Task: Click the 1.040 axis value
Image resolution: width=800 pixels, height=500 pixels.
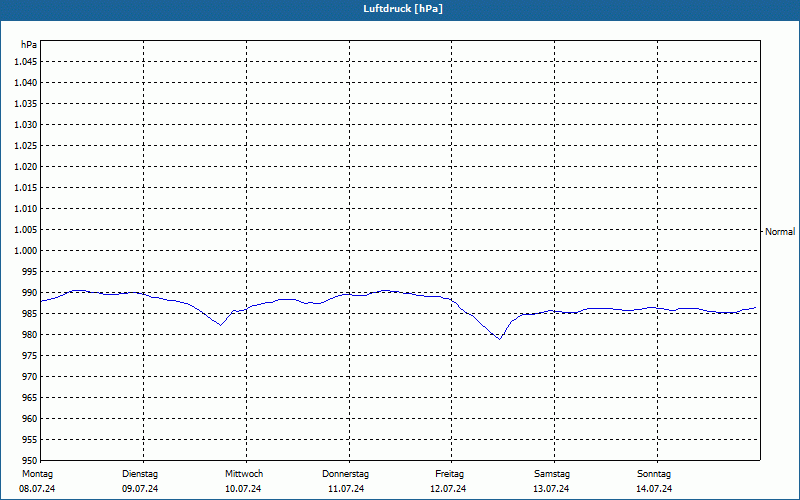Action: tap(26, 83)
